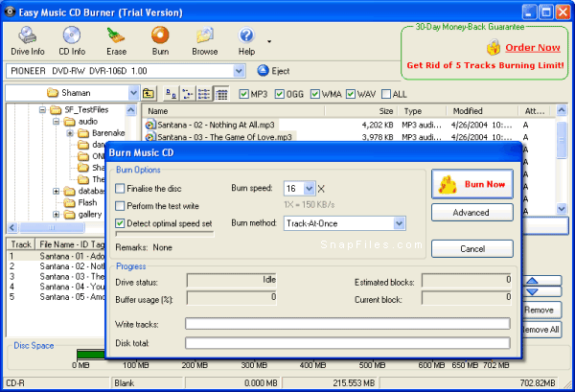Viewport: 575px width, 392px height.
Task: Select Santana - 02 - Nothing At All.mp3 file
Action: click(216, 125)
